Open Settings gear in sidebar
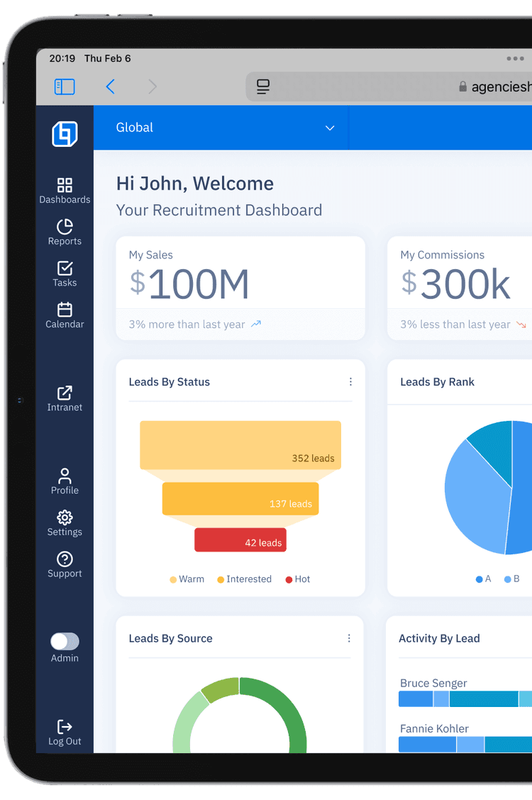The width and height of the screenshot is (532, 800). click(x=65, y=517)
